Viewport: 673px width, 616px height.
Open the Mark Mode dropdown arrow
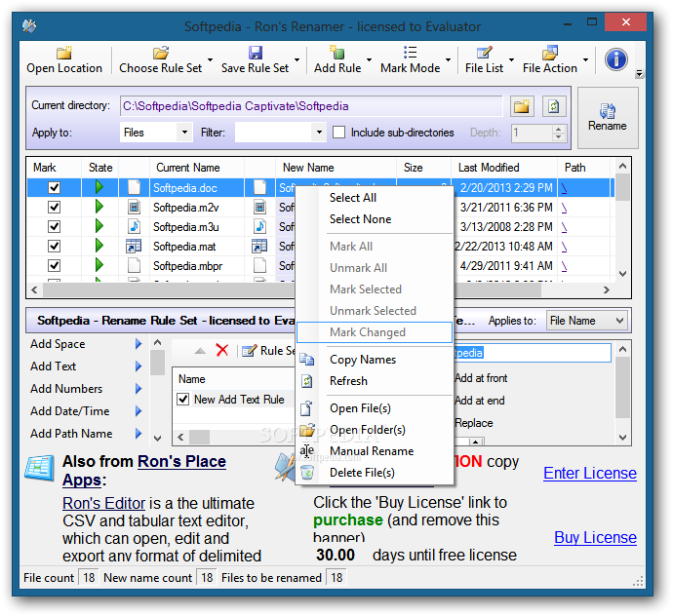[x=448, y=59]
